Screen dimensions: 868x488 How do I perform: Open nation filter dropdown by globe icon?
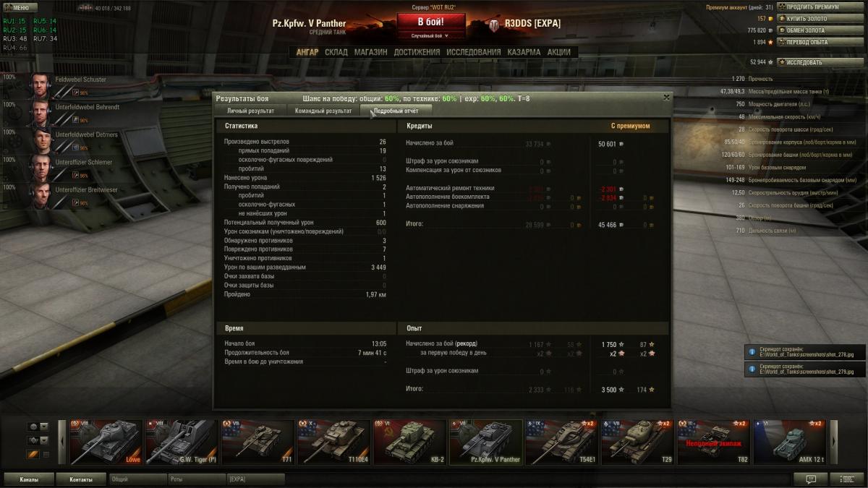[44, 427]
